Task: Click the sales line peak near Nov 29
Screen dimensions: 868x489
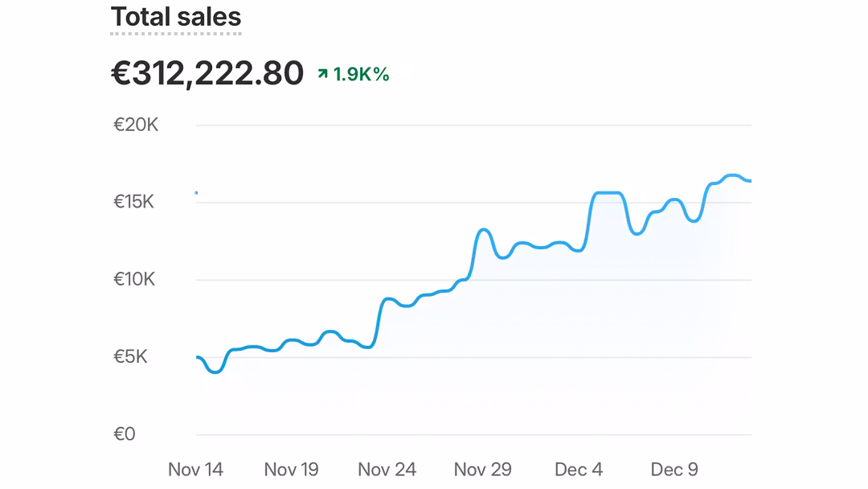Action: pyautogui.click(x=483, y=230)
